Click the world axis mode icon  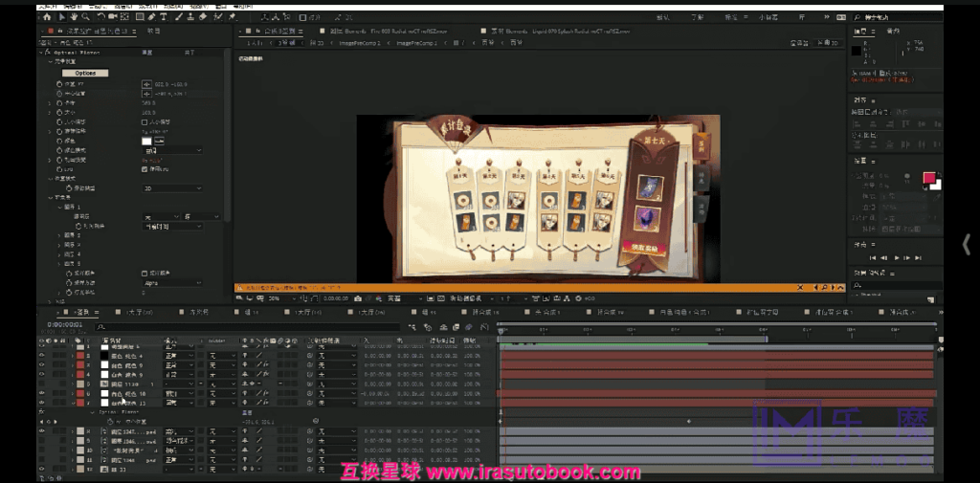(277, 17)
